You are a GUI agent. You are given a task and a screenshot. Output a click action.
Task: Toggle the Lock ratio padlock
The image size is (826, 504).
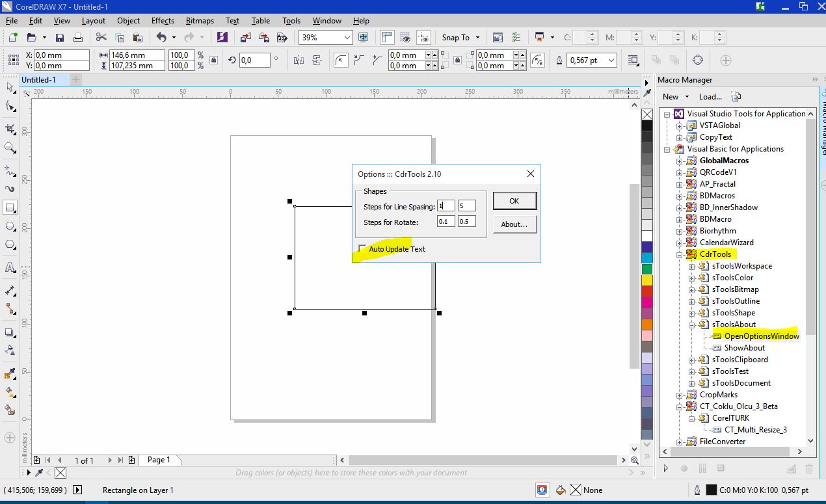213,60
